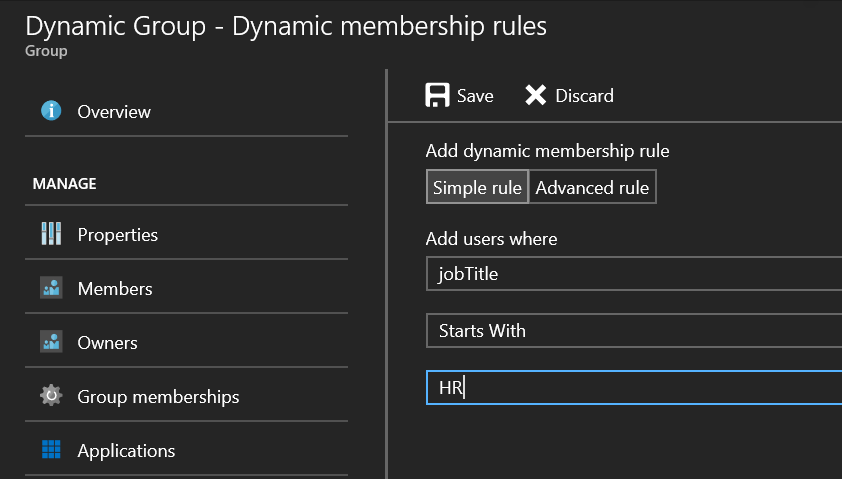The width and height of the screenshot is (842, 479).
Task: Open the jobTitle property dropdown
Action: pyautogui.click(x=634, y=274)
